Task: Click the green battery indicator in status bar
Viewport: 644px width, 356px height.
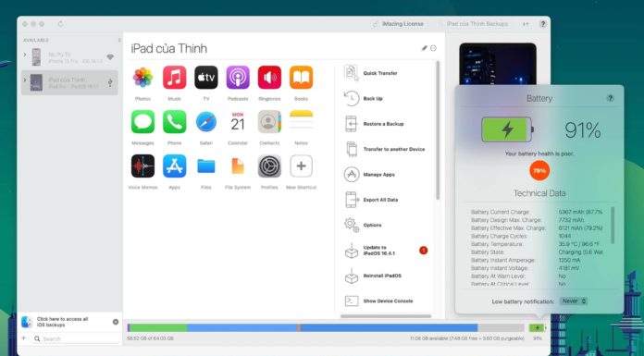Action: [538, 327]
